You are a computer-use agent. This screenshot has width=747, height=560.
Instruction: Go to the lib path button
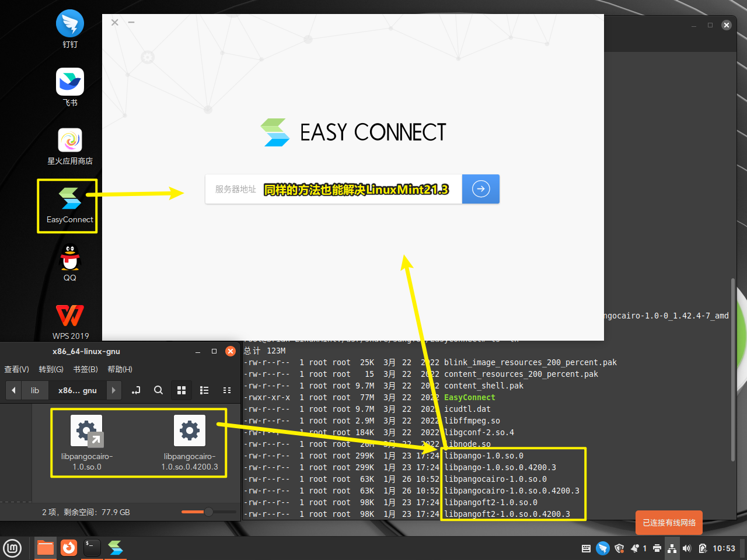[x=35, y=390]
